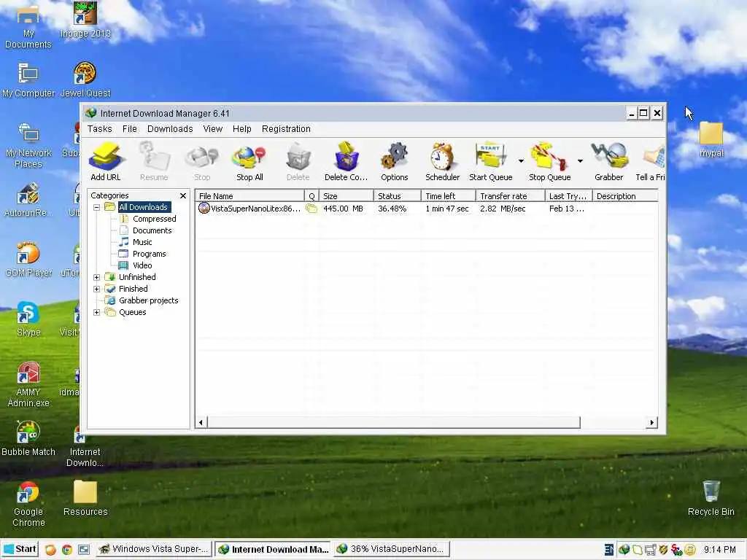Screen dimensions: 747x560
Task: Open the Resources folder on desktop
Action: coord(85,497)
